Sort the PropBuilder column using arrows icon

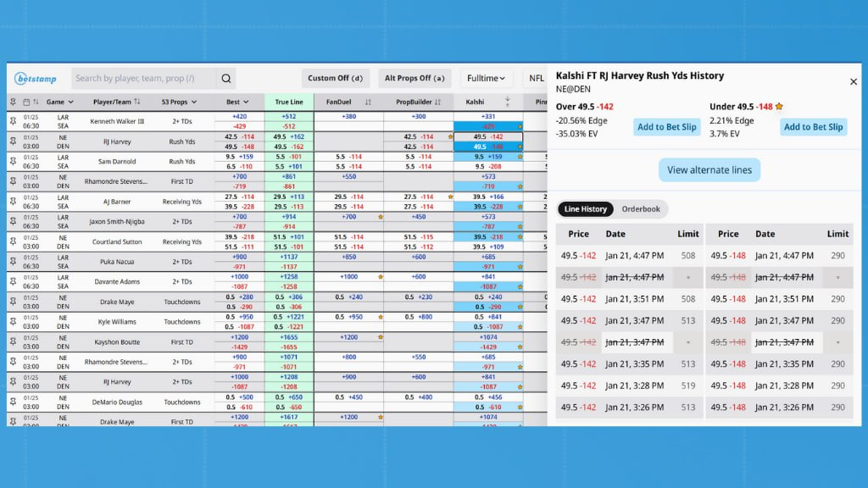[438, 102]
